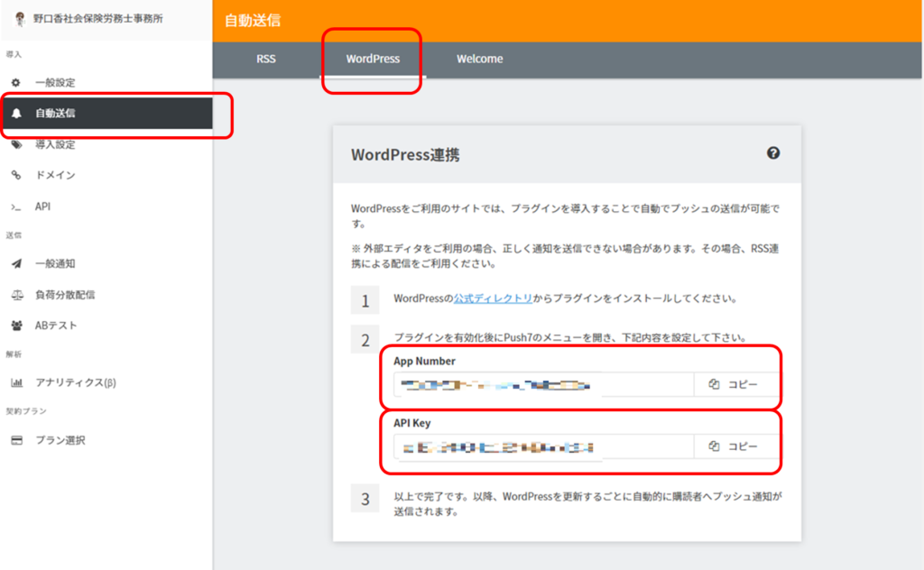
Task: Open help via the question mark icon
Action: click(x=773, y=153)
